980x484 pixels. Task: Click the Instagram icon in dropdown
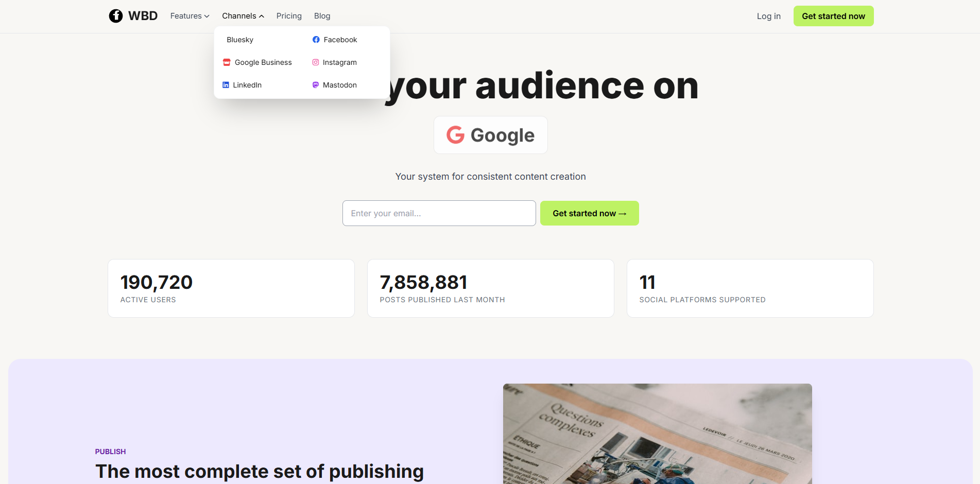click(x=316, y=62)
